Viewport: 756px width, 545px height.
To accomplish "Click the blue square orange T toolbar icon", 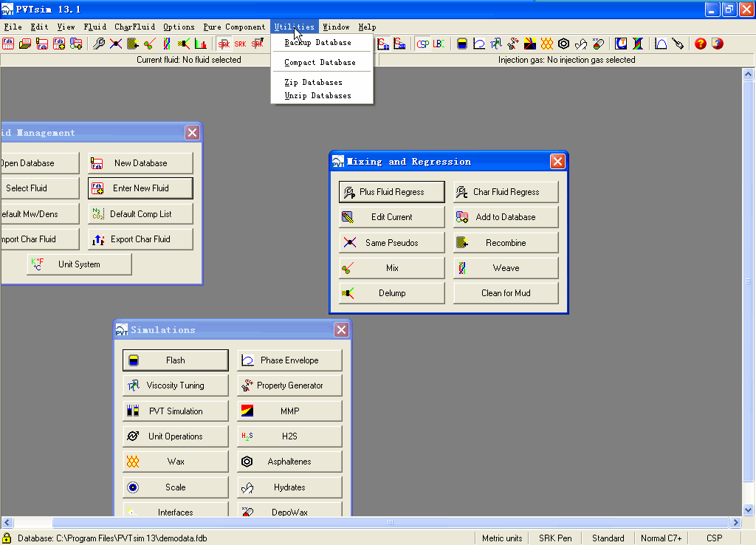I will [621, 44].
